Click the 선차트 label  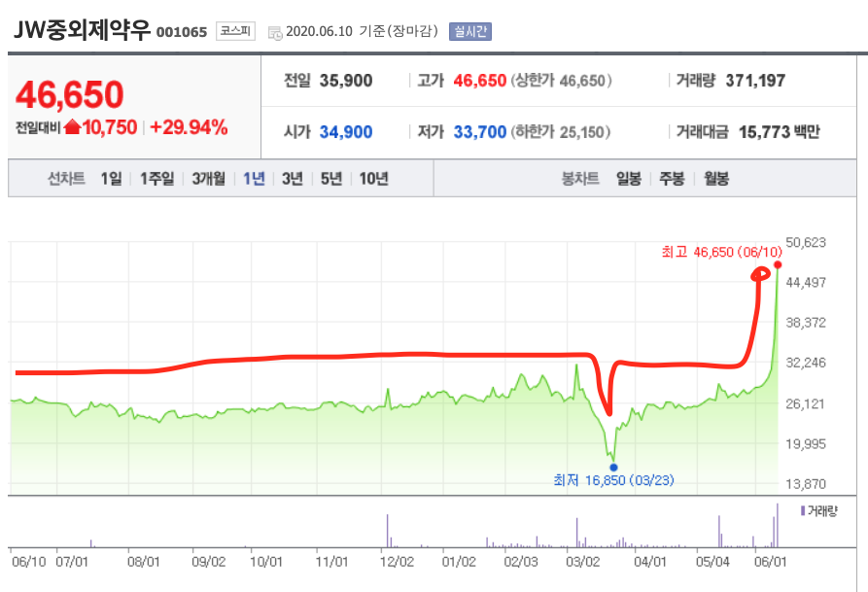[x=66, y=178]
